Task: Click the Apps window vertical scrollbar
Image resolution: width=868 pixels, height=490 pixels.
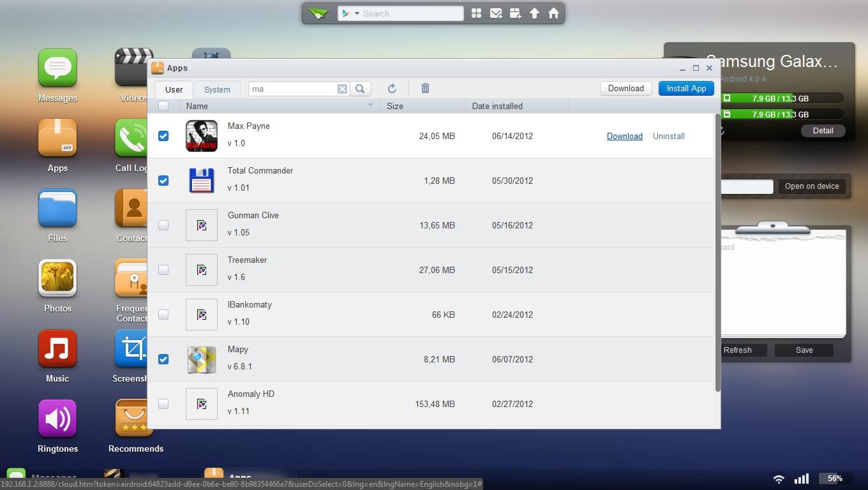Action: coord(717,253)
